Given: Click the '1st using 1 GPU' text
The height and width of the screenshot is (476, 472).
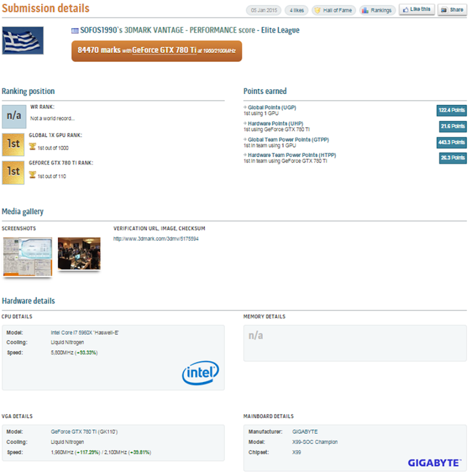Looking at the screenshot, I should 261,114.
